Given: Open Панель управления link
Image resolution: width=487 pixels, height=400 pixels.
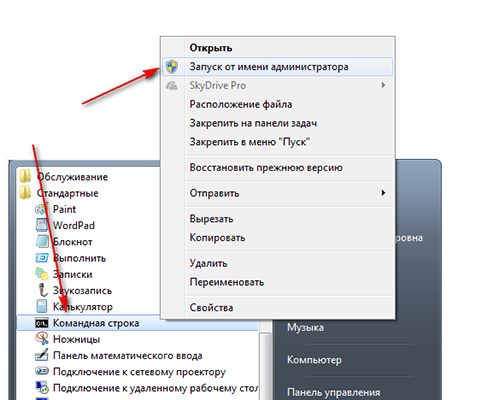Looking at the screenshot, I should coord(334,393).
